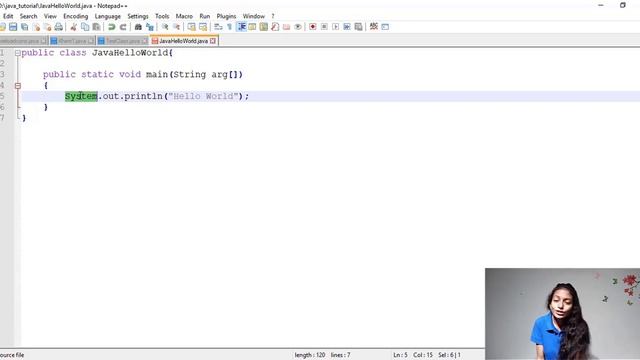Click the Stop recording macro icon
The image size is (640, 360).
[x=324, y=27]
